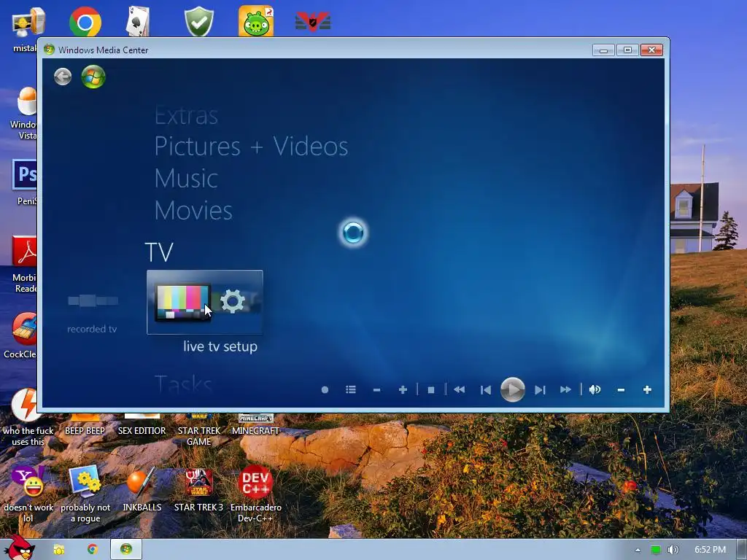Open the 'probably not a rogue' icon
747x560 pixels.
(x=85, y=494)
